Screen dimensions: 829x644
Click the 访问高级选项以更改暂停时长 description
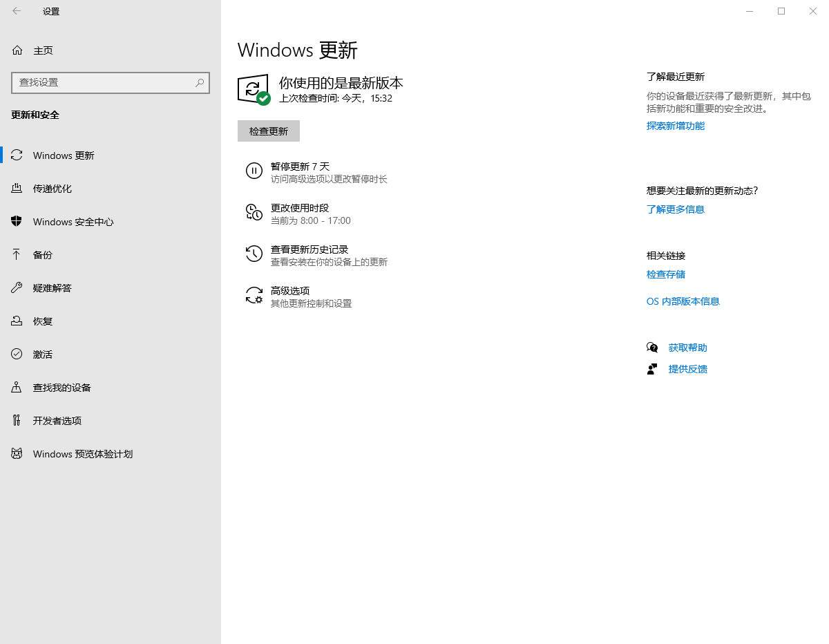329,179
